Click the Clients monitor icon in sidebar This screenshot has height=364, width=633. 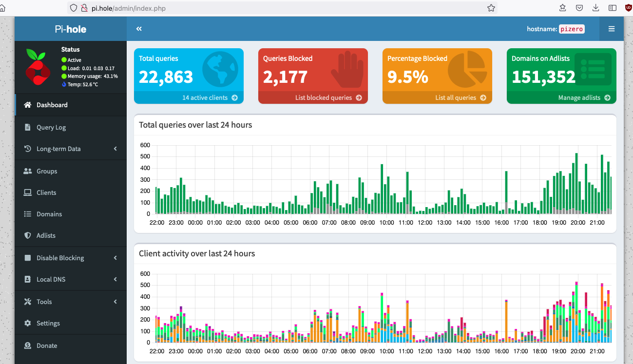(x=27, y=192)
